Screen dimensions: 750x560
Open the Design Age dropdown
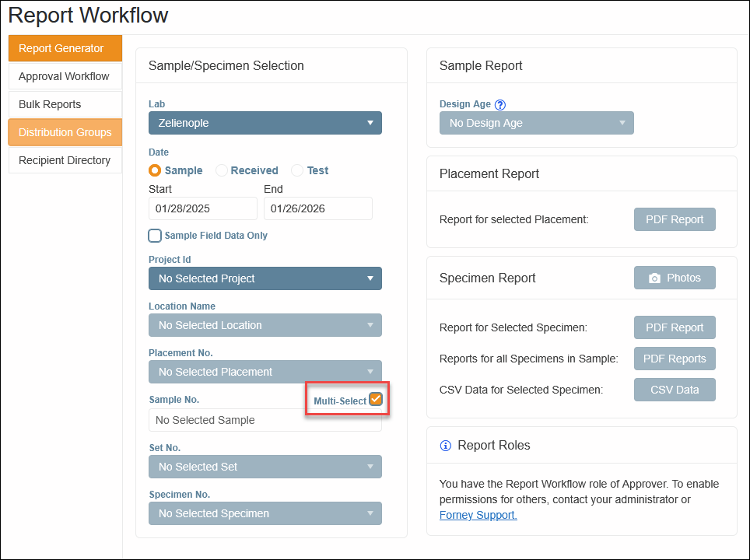click(x=536, y=123)
